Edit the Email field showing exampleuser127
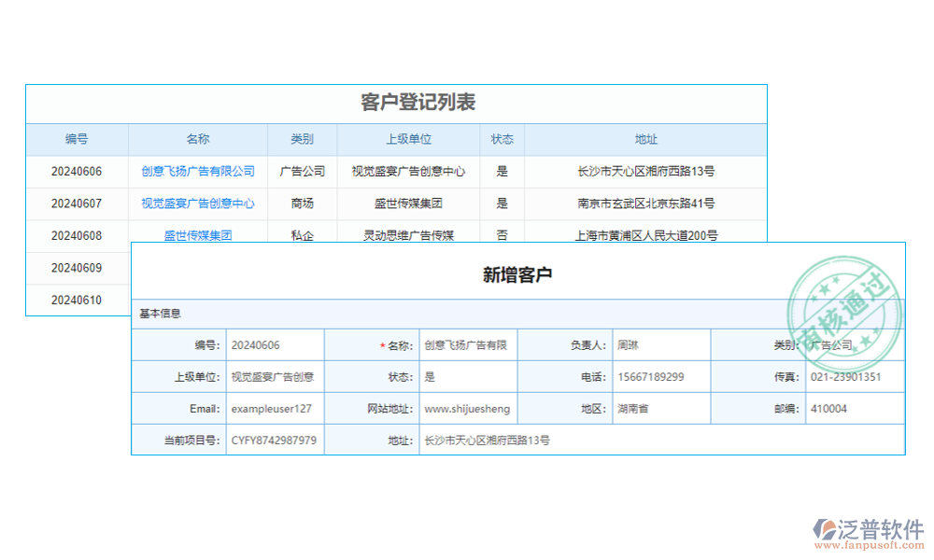The image size is (934, 560). tap(274, 408)
